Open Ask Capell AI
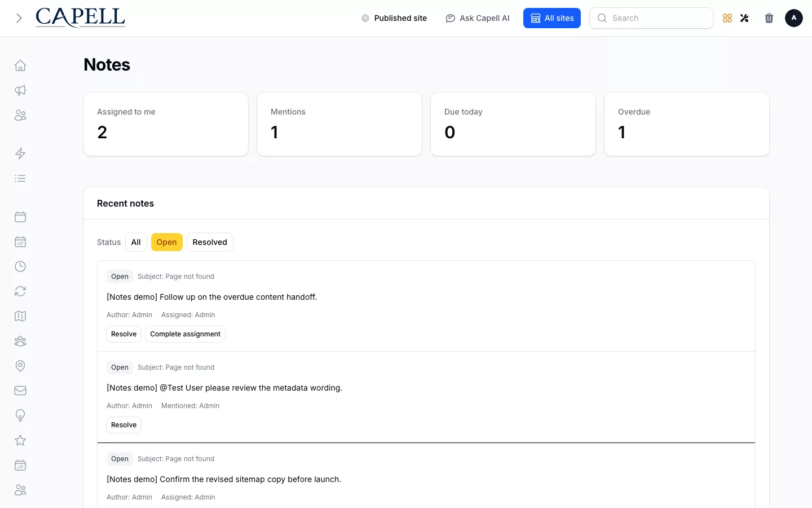This screenshot has height=508, width=812. [478, 18]
